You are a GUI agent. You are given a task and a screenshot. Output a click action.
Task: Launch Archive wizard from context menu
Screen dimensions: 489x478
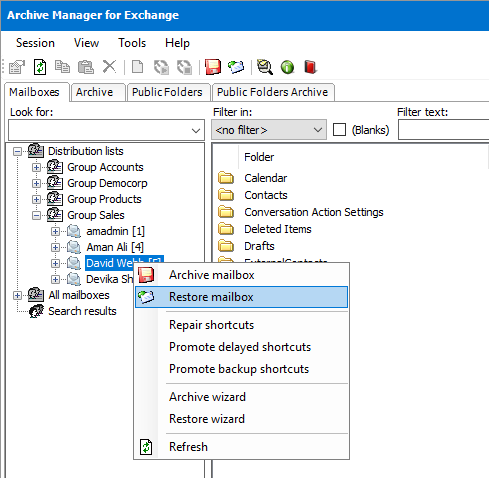[x=242, y=397]
